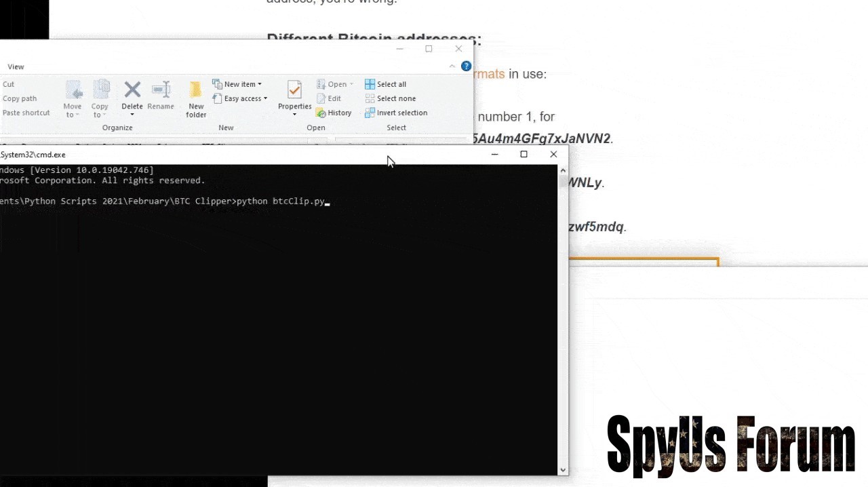Click Copy path in the ribbon
Viewport: 868px width, 487px height.
click(x=20, y=98)
